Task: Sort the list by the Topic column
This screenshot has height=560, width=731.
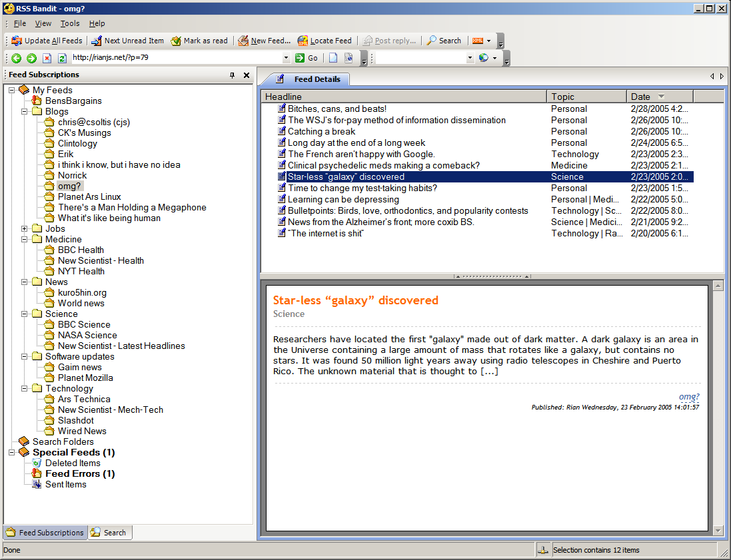Action: [x=587, y=97]
